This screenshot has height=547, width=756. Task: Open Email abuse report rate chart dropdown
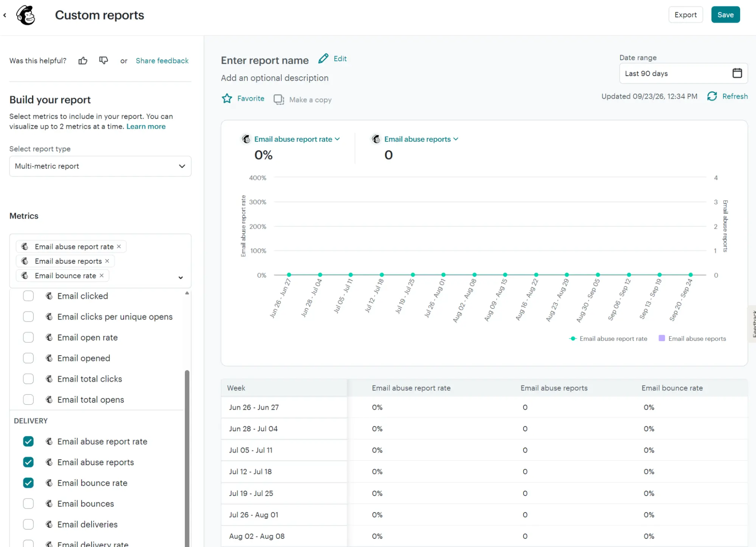point(297,139)
